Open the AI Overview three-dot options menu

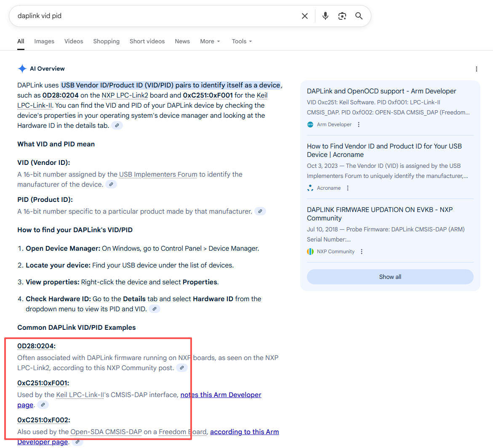coord(476,69)
